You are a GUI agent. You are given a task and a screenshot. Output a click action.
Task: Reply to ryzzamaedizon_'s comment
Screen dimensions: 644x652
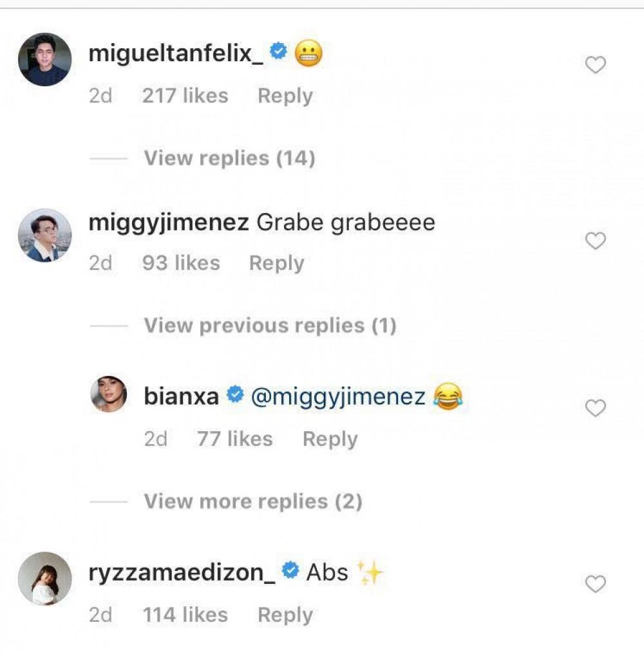pos(285,615)
